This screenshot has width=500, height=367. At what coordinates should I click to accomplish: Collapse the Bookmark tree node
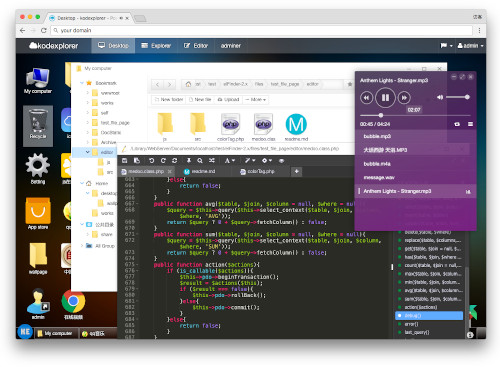point(82,83)
